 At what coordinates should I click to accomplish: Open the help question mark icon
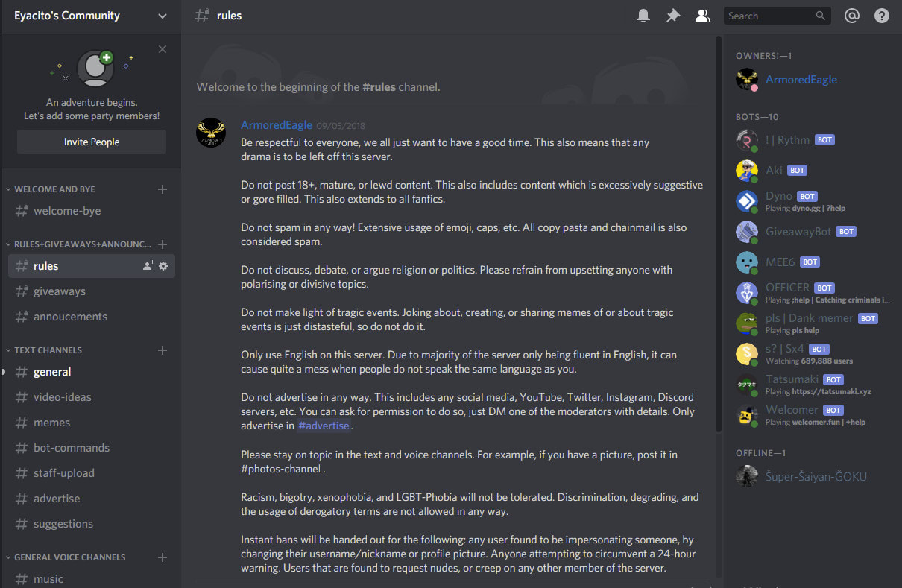(882, 16)
